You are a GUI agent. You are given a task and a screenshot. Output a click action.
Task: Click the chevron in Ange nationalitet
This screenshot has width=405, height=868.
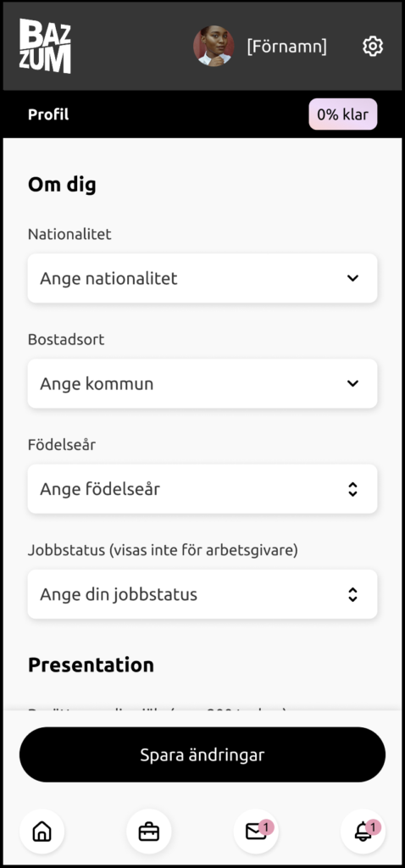tap(352, 278)
